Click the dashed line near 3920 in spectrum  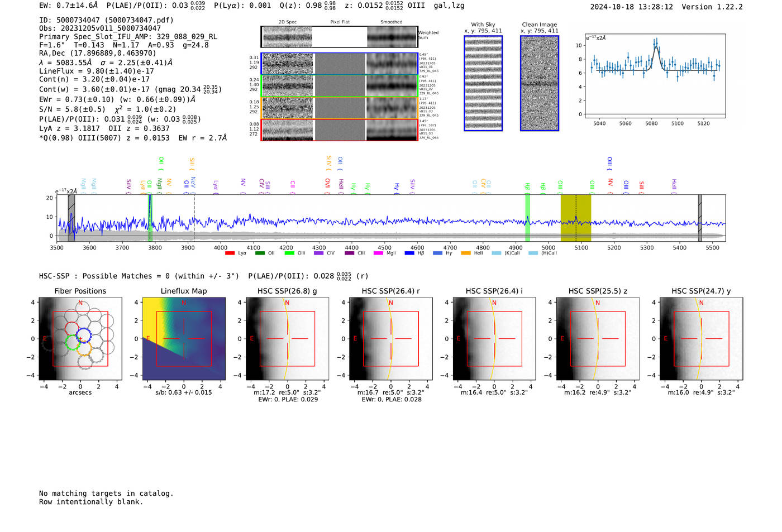pyautogui.click(x=194, y=218)
